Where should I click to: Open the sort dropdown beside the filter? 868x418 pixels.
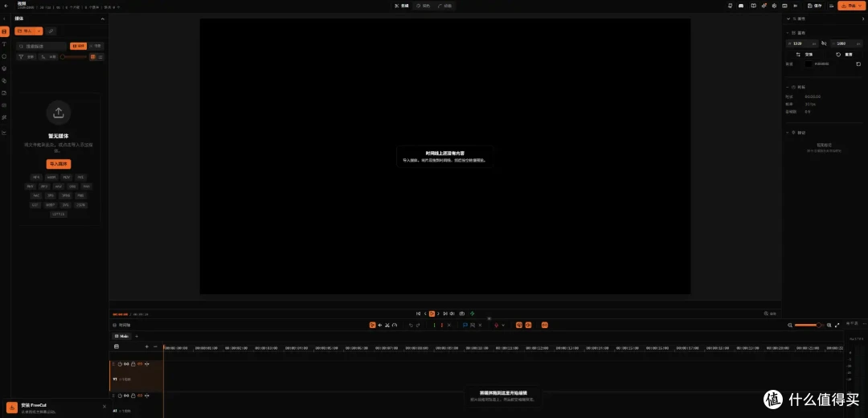[x=49, y=56]
